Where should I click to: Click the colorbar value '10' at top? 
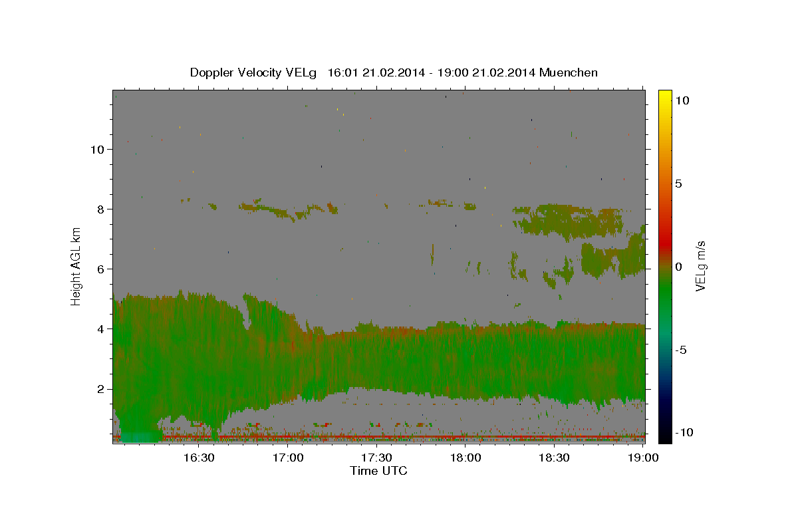point(682,100)
